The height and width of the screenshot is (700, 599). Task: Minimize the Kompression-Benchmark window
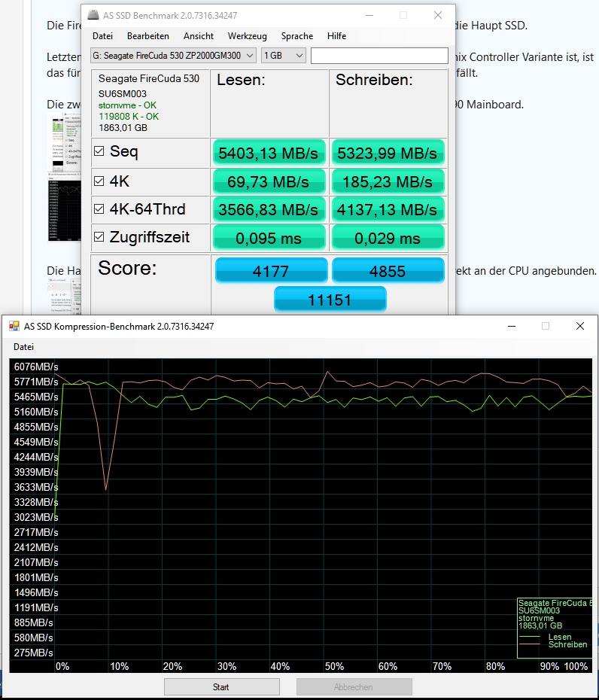pos(512,327)
